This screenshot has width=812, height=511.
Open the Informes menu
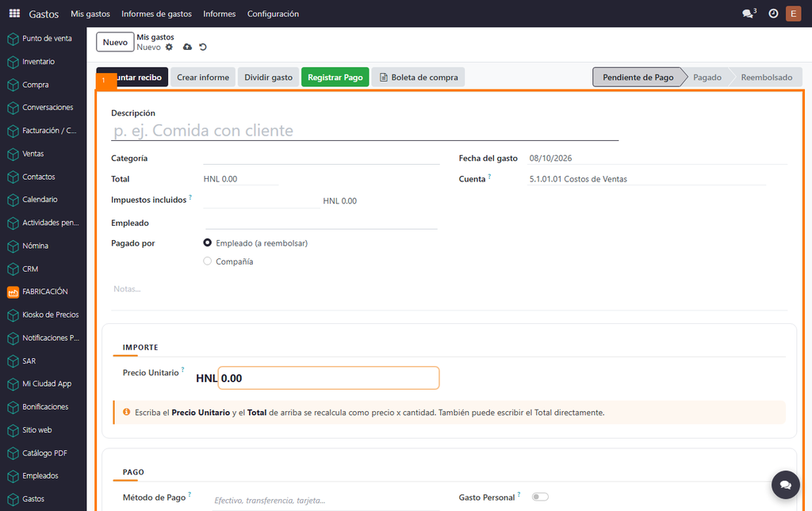click(219, 13)
